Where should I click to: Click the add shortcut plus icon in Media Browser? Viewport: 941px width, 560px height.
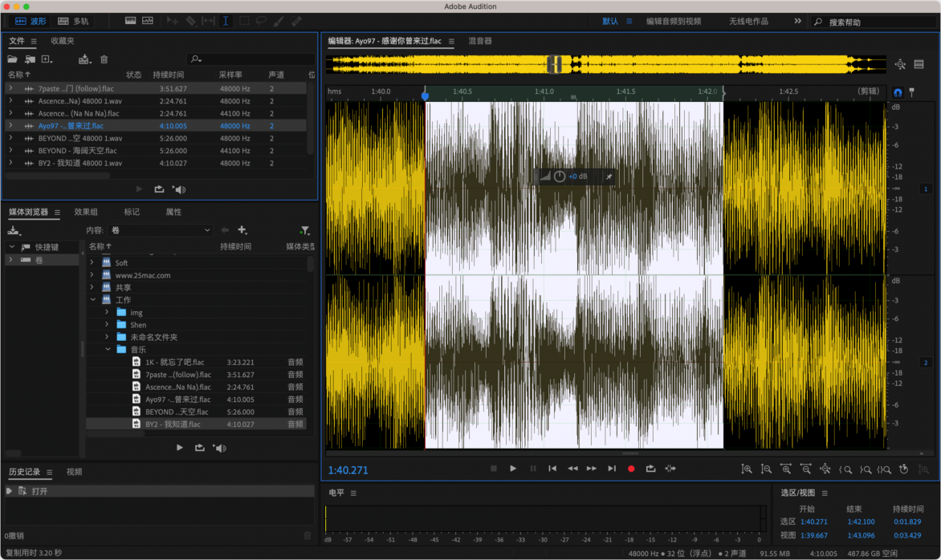pyautogui.click(x=242, y=230)
